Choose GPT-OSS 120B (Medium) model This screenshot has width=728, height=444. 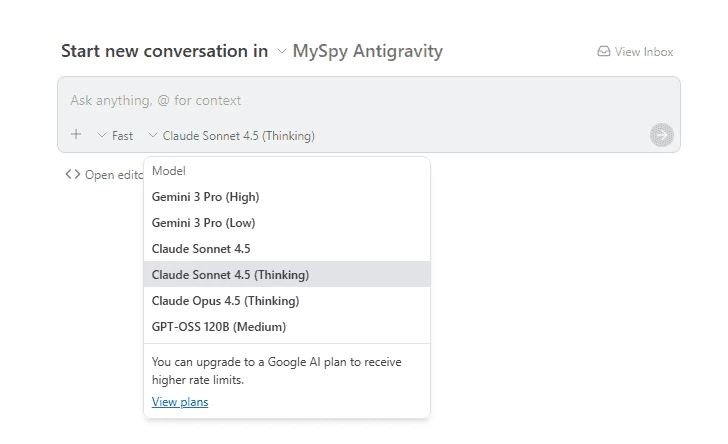pos(219,327)
